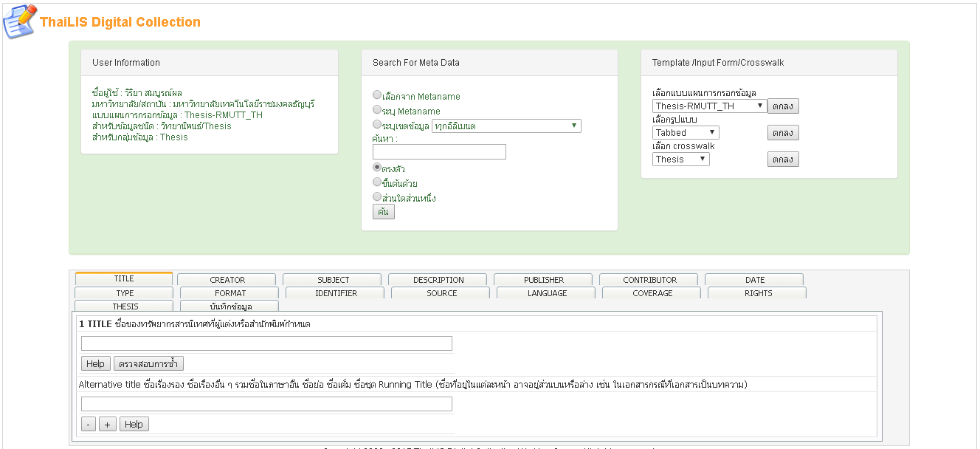Switch to the RIGHTS tab
This screenshot has width=980, height=449.
tap(757, 293)
